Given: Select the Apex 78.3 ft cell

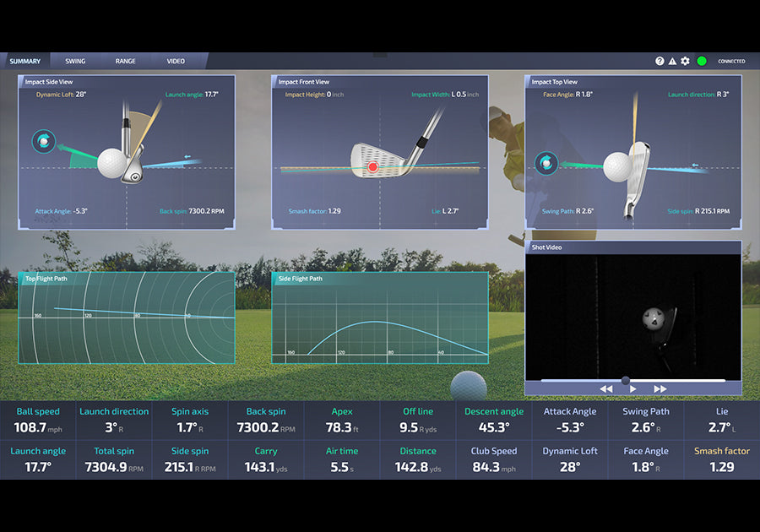Looking at the screenshot, I should [342, 420].
